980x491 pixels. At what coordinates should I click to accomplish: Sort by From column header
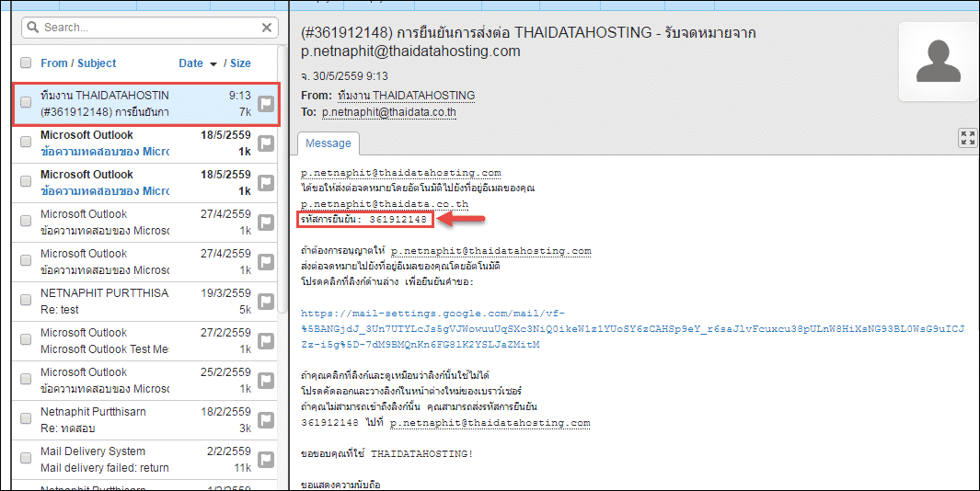53,63
